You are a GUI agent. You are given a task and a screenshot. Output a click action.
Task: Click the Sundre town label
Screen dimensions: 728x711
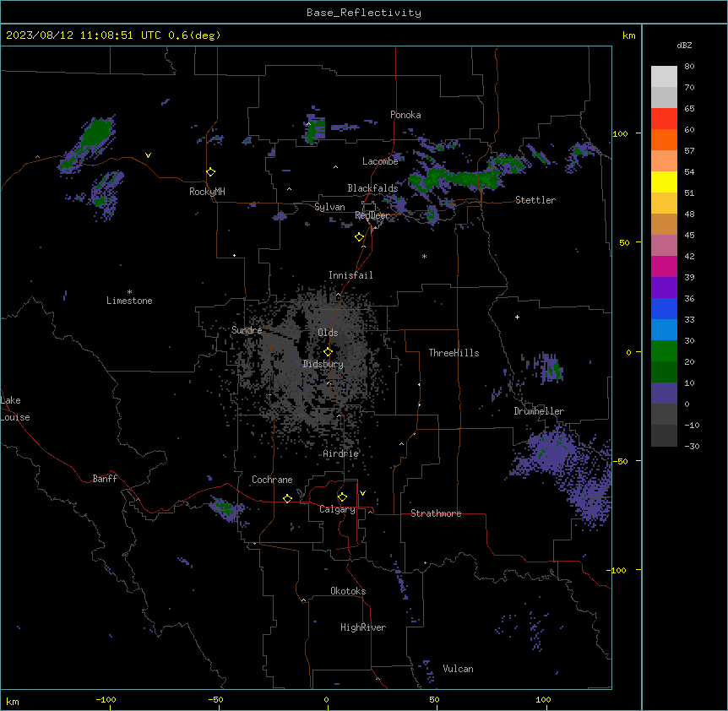tap(247, 330)
